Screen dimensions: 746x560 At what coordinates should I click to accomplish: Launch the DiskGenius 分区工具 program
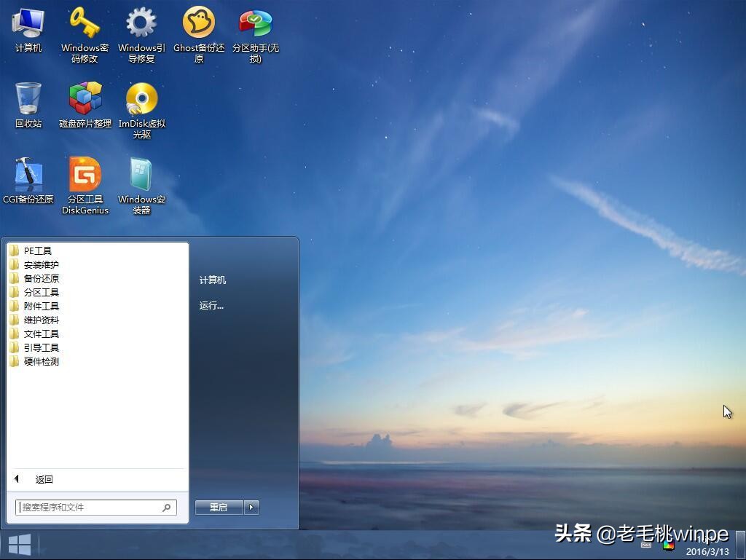click(x=85, y=175)
